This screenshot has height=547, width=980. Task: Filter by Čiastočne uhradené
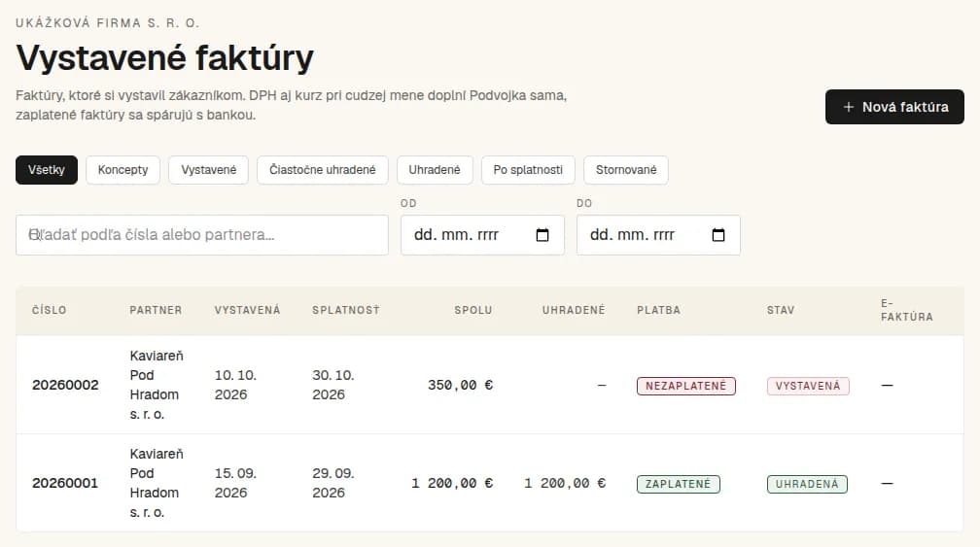pos(323,170)
